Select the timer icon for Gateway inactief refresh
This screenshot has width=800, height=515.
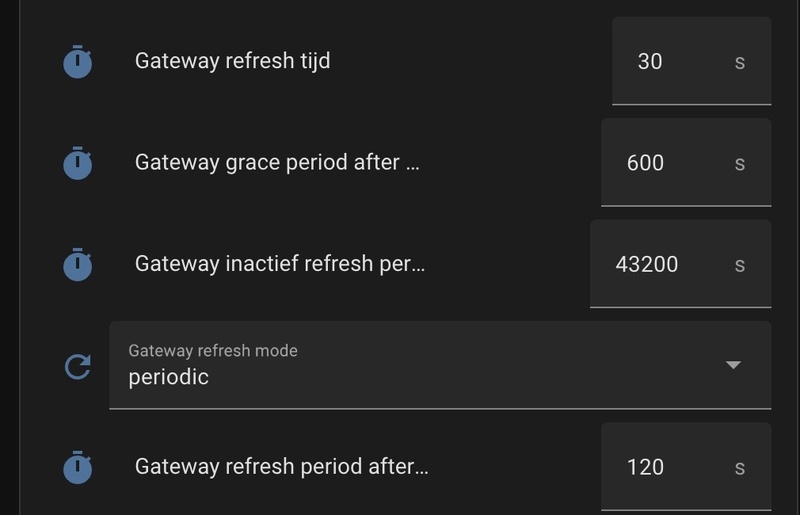pyautogui.click(x=77, y=265)
